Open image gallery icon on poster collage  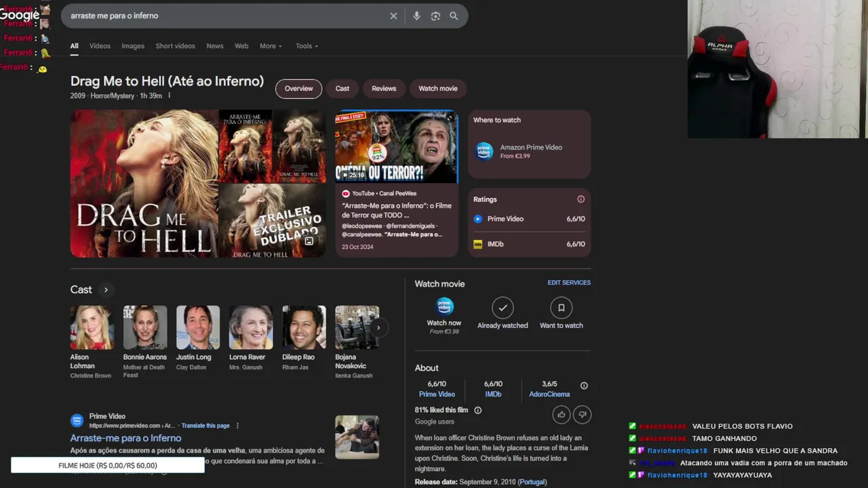pos(309,241)
